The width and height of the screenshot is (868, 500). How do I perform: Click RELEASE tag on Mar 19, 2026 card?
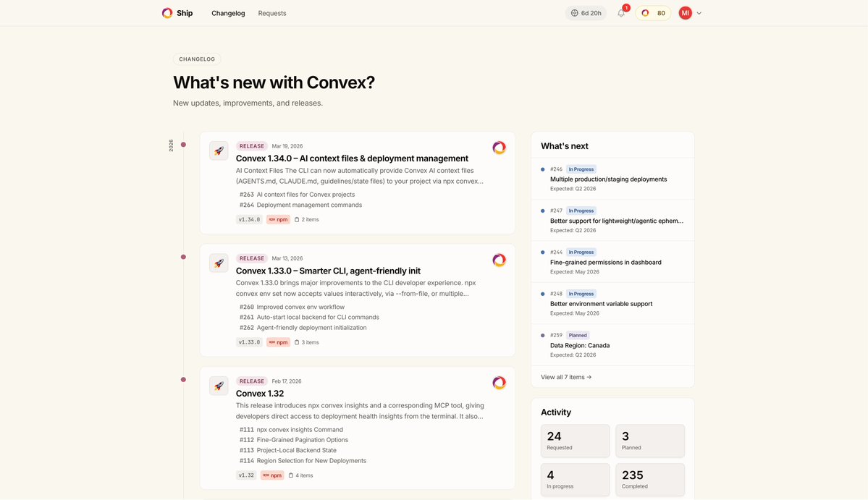click(252, 146)
